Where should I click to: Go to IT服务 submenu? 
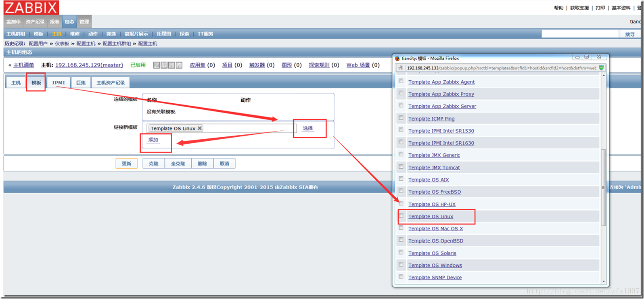pos(205,34)
